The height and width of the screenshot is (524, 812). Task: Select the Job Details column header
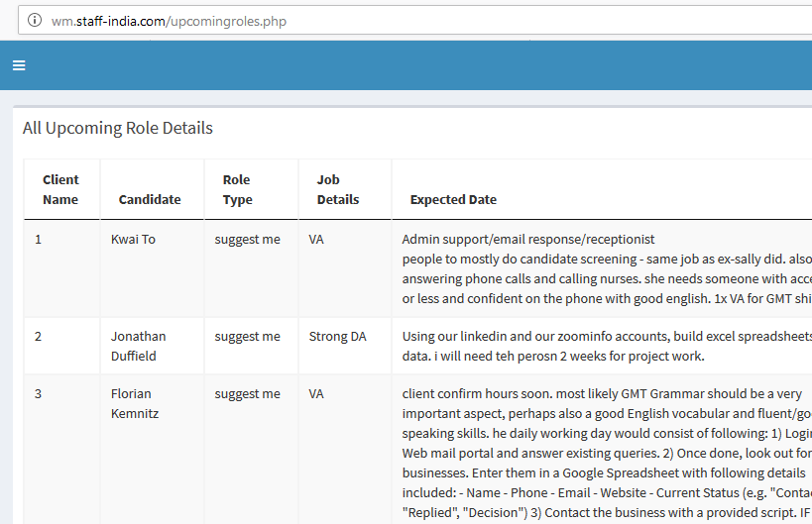coord(338,189)
